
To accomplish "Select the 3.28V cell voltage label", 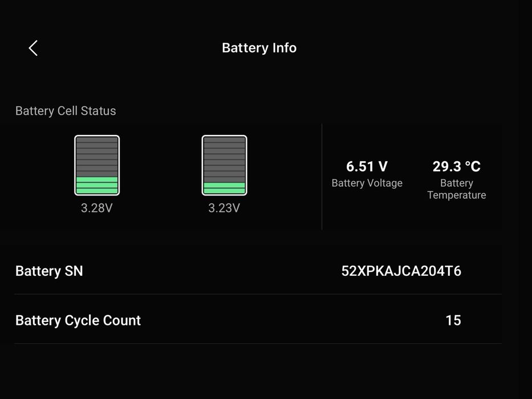I will (x=97, y=208).
